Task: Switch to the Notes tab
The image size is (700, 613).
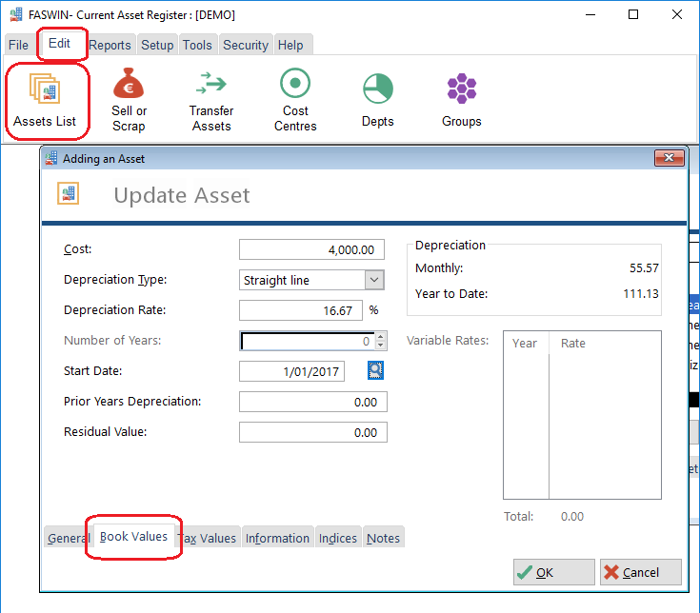Action: (x=383, y=538)
